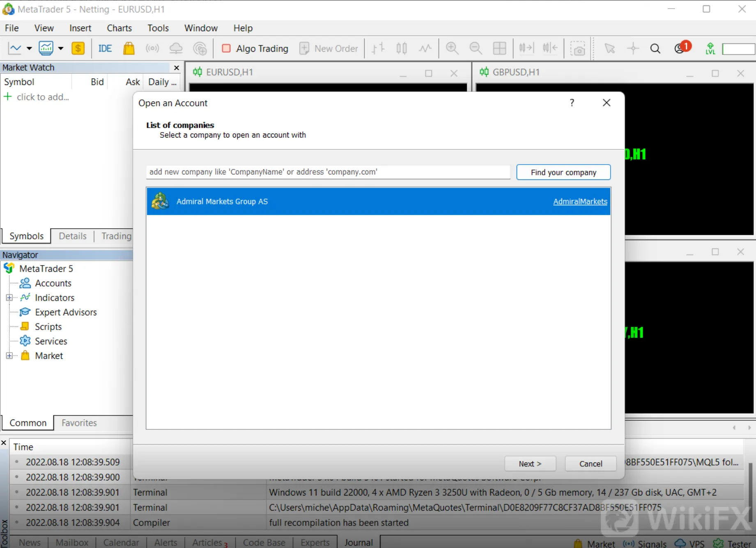Close the Toolbox panel
This screenshot has width=756, height=548.
[x=4, y=443]
